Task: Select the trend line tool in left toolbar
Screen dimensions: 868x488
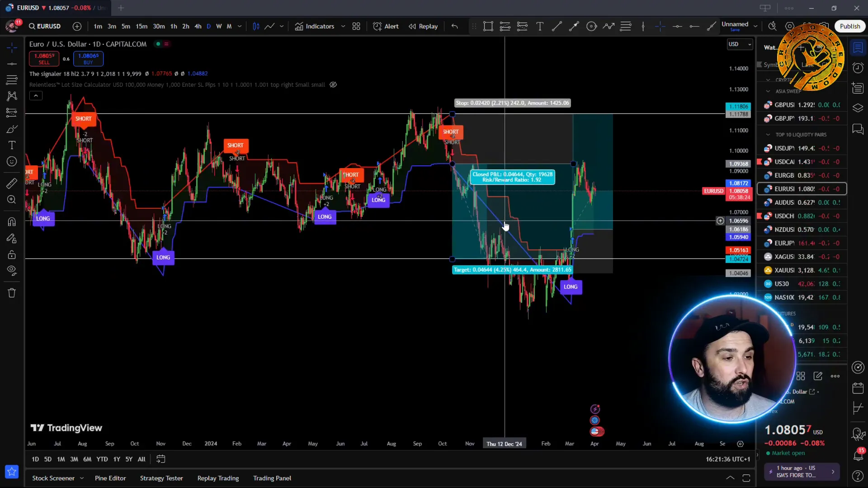Action: click(12, 64)
